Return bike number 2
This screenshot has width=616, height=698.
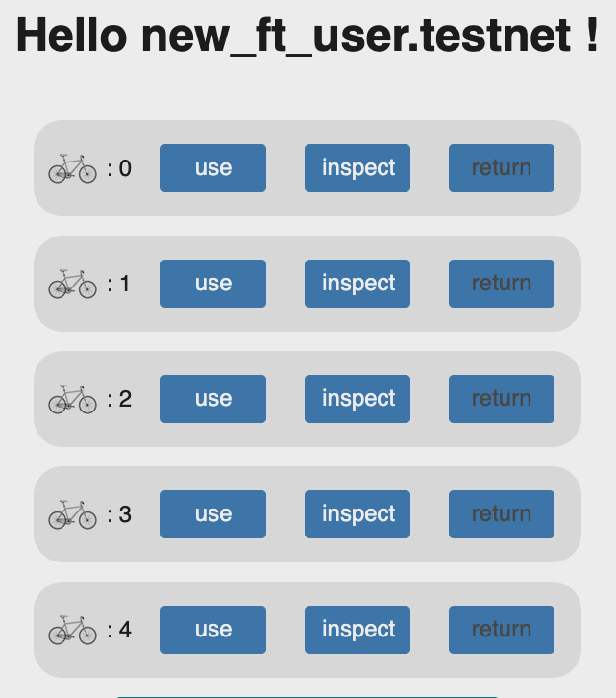click(x=502, y=399)
